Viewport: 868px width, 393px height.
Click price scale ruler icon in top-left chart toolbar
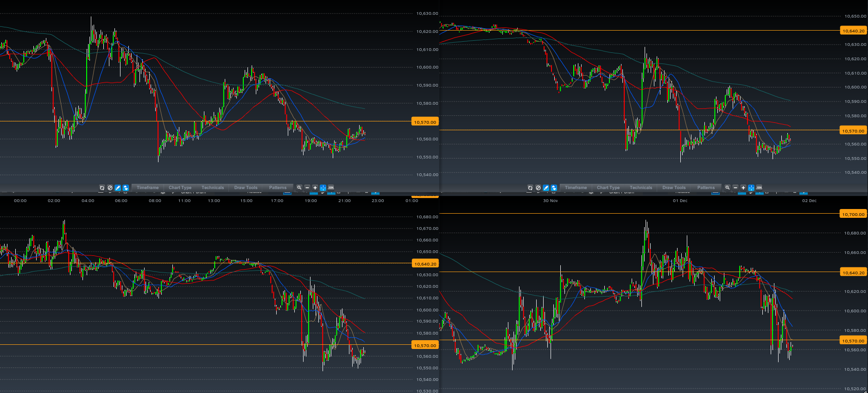point(331,188)
